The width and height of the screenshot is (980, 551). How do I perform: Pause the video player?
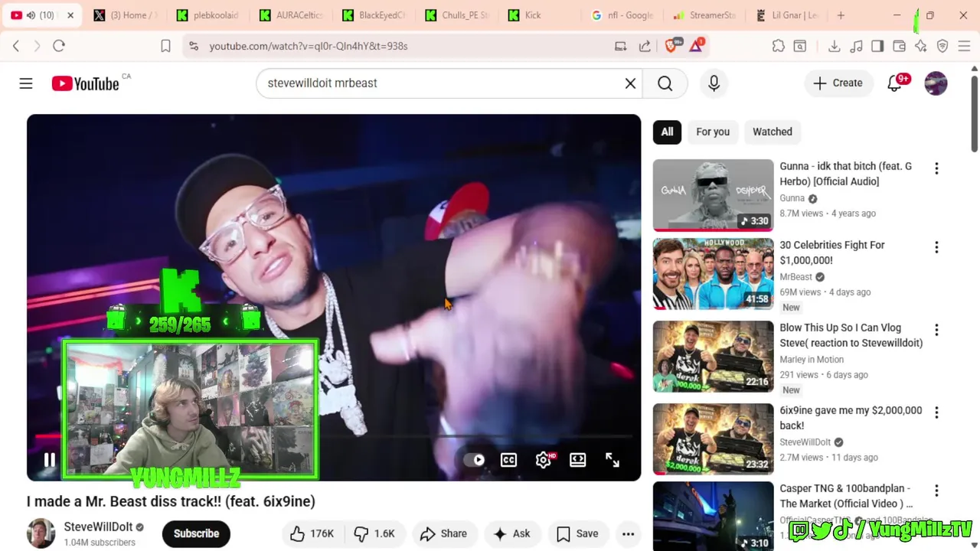(x=49, y=460)
